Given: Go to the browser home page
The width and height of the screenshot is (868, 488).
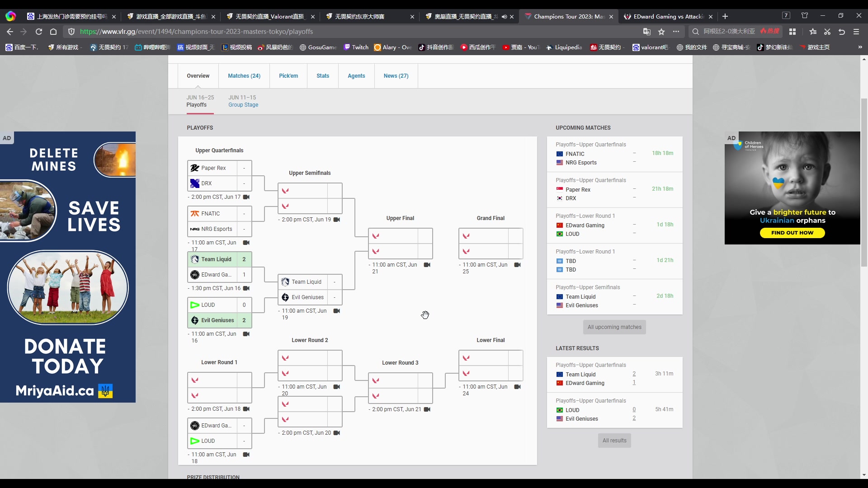Looking at the screenshot, I should point(53,32).
